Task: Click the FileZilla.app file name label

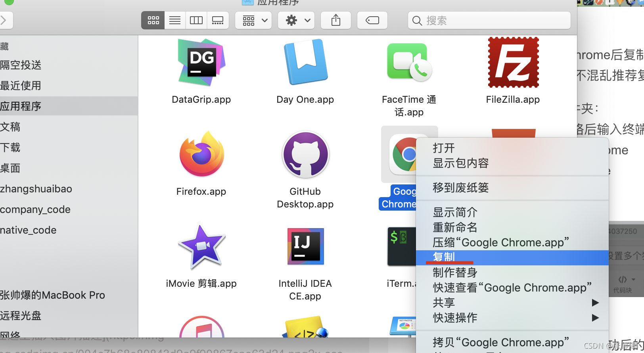Action: [513, 100]
